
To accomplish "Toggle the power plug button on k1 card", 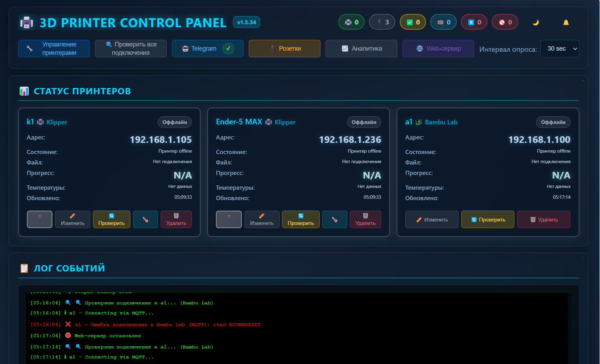I will (39, 219).
